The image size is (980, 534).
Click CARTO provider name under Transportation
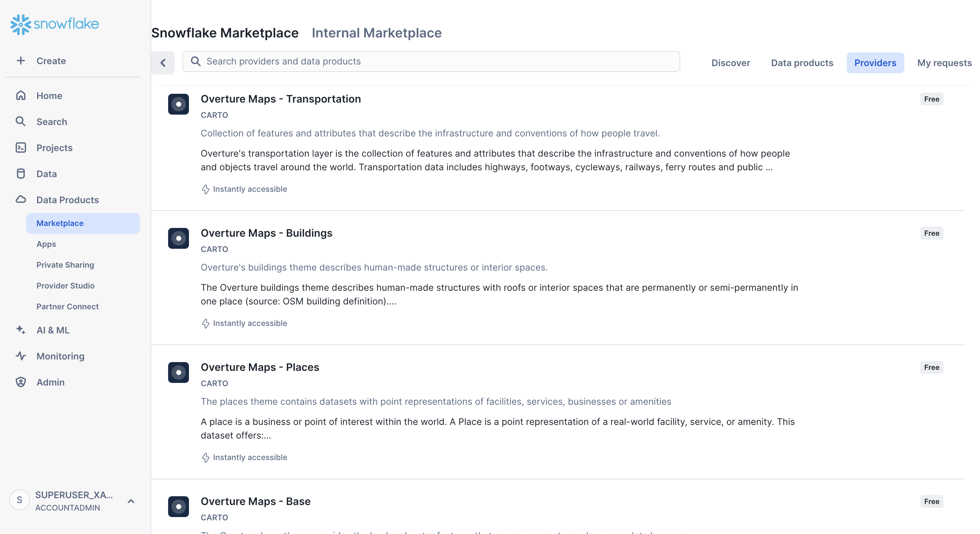coord(214,115)
